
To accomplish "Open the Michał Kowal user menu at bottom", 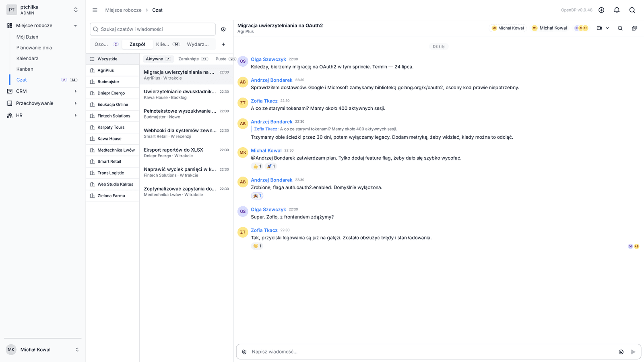I will [x=43, y=350].
